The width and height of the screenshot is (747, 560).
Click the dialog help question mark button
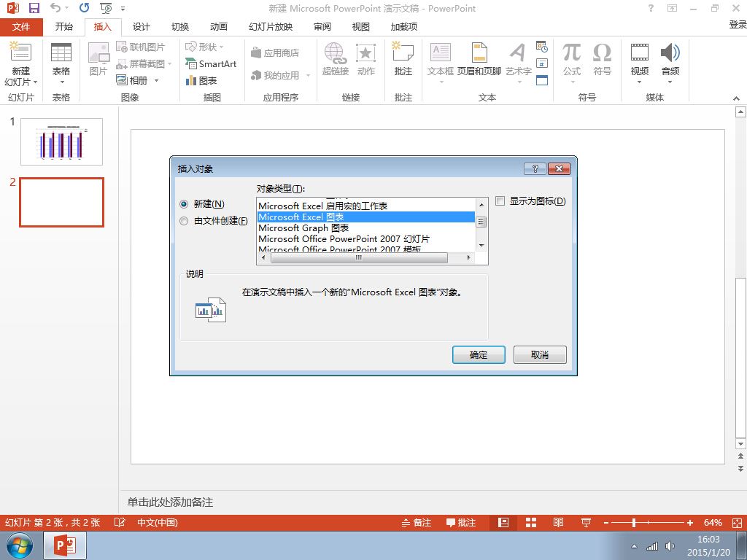pyautogui.click(x=535, y=168)
